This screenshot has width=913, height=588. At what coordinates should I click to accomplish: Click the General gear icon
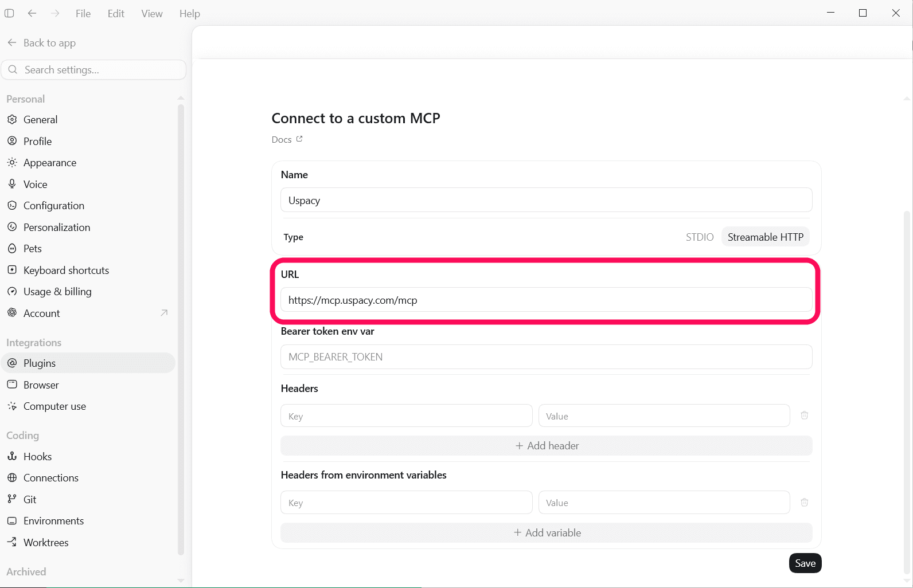12,119
